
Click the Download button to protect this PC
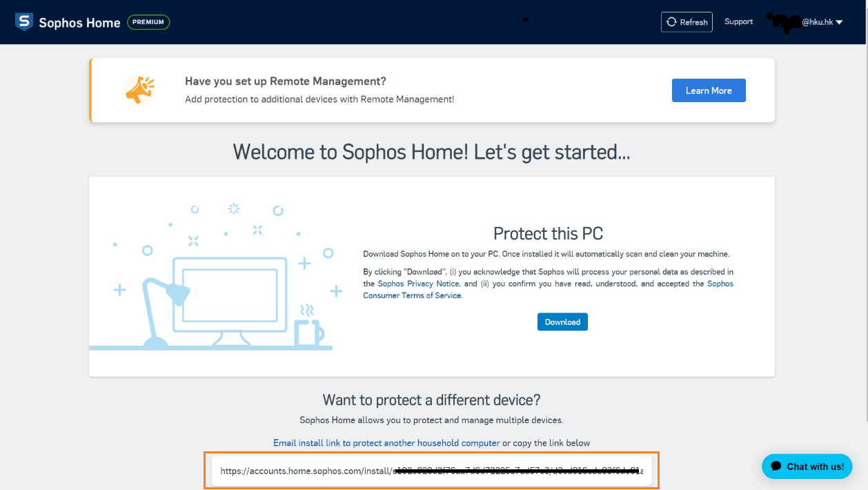[x=562, y=322]
